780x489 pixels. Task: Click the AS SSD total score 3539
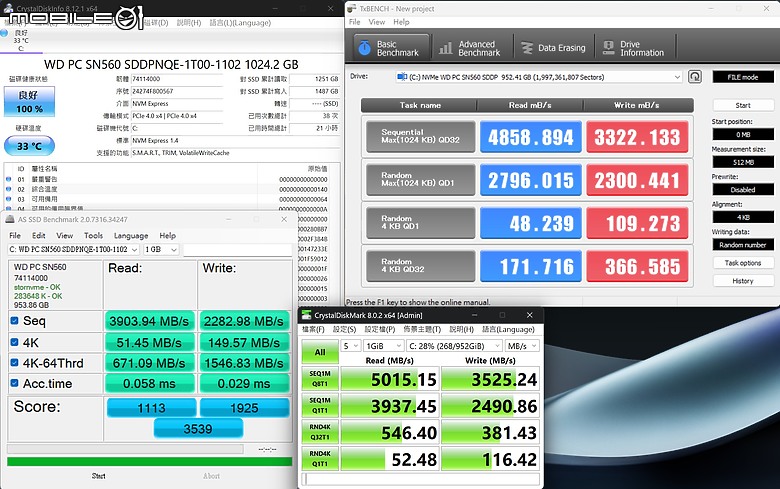tap(198, 429)
